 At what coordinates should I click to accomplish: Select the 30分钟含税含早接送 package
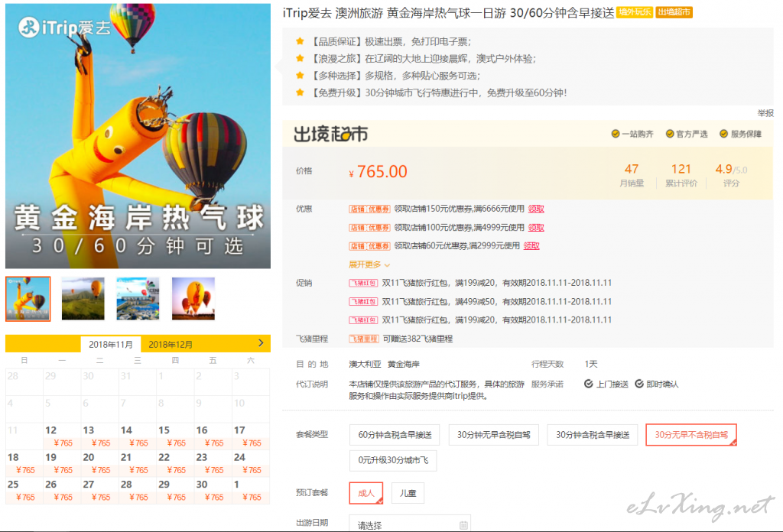coord(593,435)
